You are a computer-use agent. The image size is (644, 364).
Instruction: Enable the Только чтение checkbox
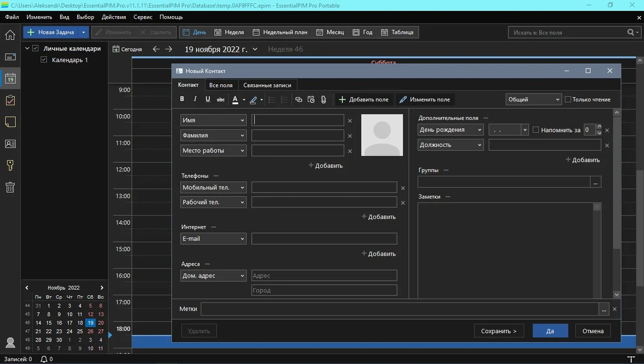[568, 99]
